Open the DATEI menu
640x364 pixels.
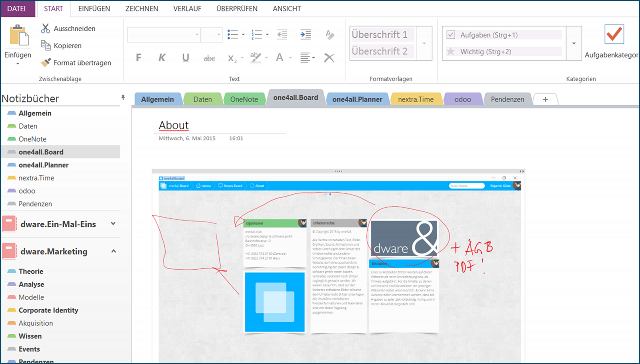17,9
